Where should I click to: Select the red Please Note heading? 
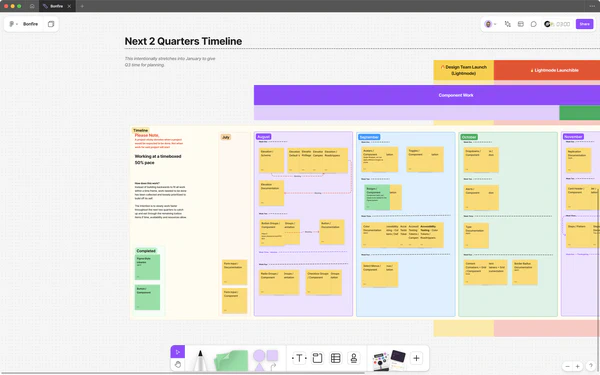pyautogui.click(x=147, y=135)
